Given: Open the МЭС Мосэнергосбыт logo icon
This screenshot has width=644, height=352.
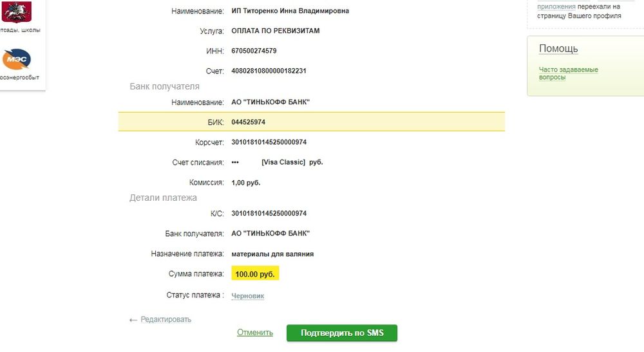Looking at the screenshot, I should [17, 59].
